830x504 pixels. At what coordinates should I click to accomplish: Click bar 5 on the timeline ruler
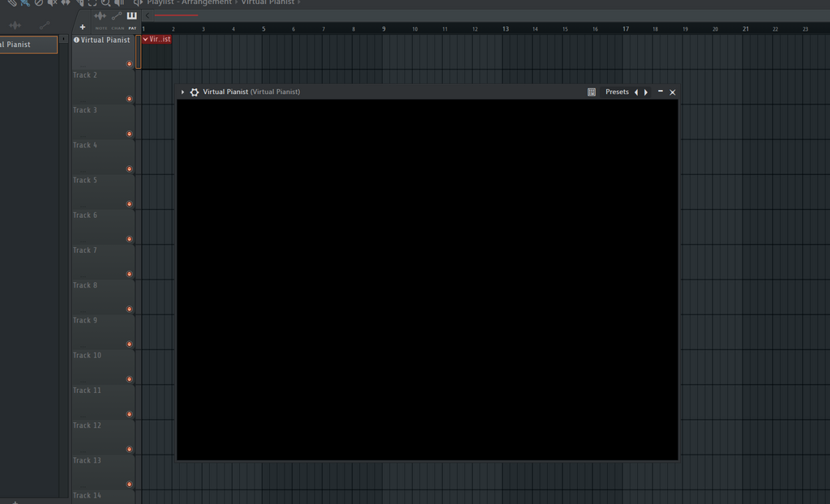(263, 29)
